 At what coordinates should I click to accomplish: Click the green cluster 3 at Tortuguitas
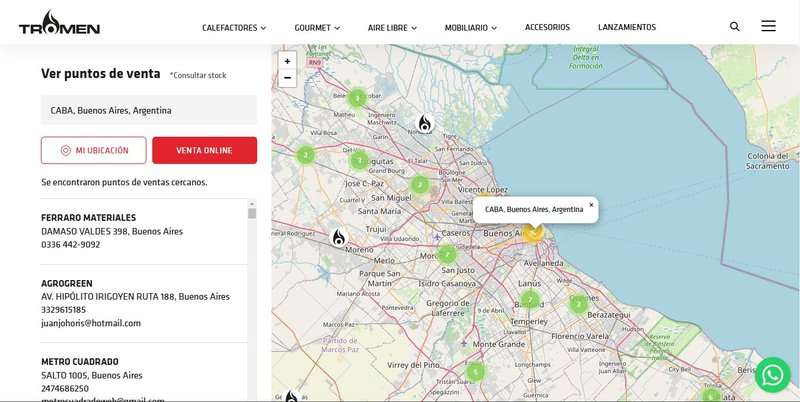coord(359,161)
